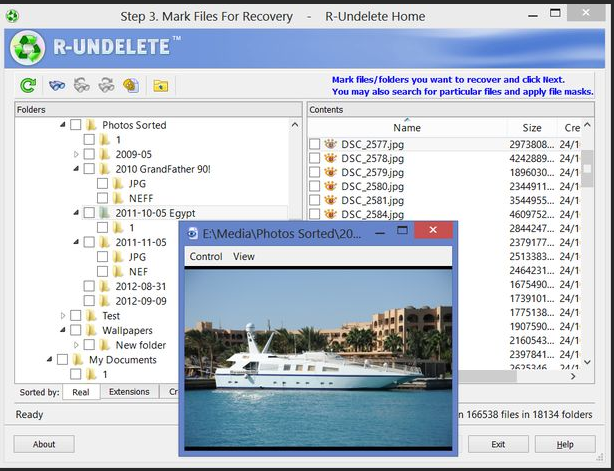Click the yacht preview image
The height and width of the screenshot is (471, 614).
pyautogui.click(x=318, y=358)
